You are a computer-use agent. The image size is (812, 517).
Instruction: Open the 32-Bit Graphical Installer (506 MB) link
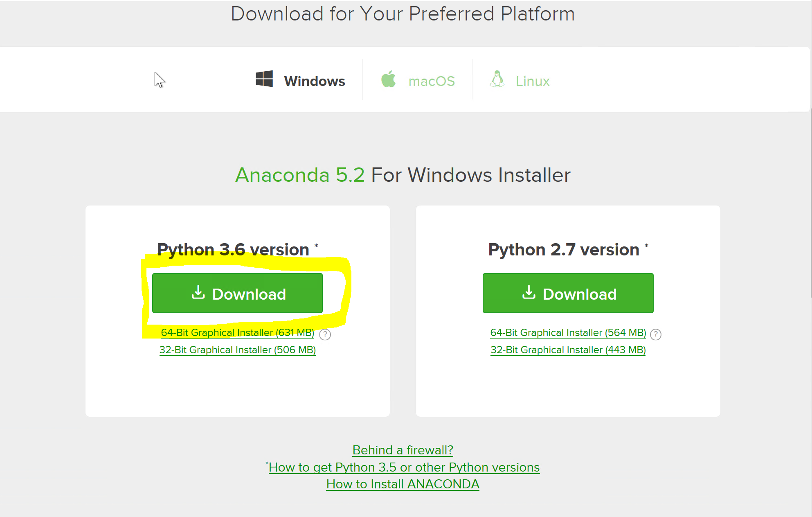pos(237,350)
